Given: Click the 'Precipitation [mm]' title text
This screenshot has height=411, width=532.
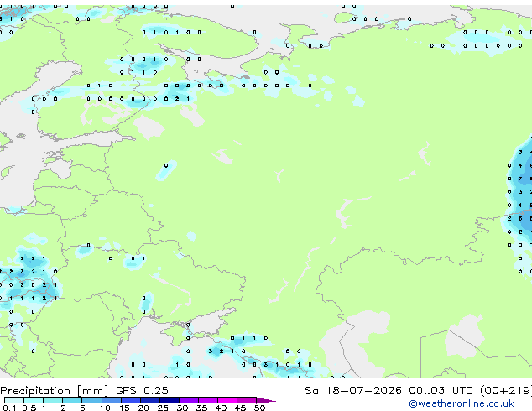Looking at the screenshot, I should pyautogui.click(x=55, y=391).
